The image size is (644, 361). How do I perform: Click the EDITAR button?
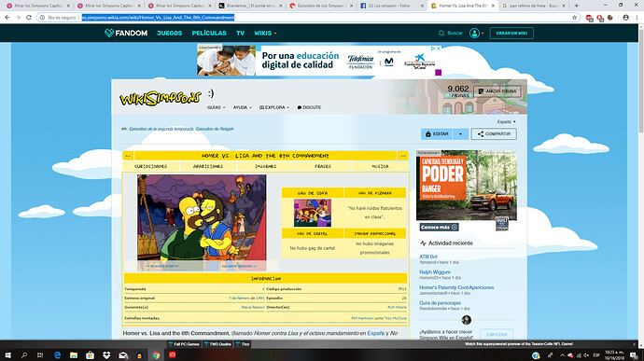[437, 134]
